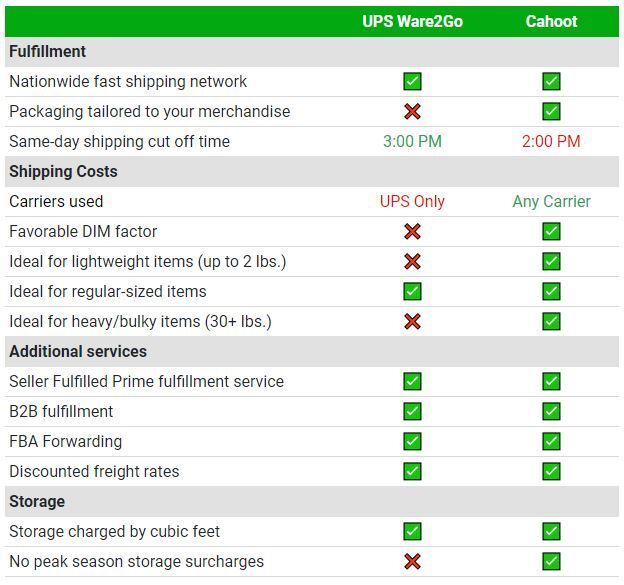Select the UPS Ware2Go column header
624x585 pixels.
coord(412,21)
